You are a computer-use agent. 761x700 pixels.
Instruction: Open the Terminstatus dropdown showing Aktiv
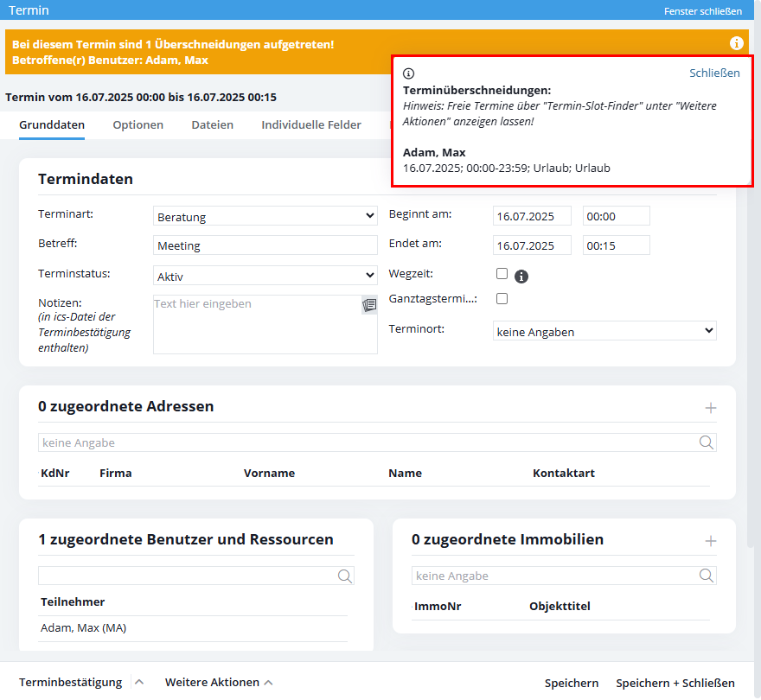coord(265,276)
